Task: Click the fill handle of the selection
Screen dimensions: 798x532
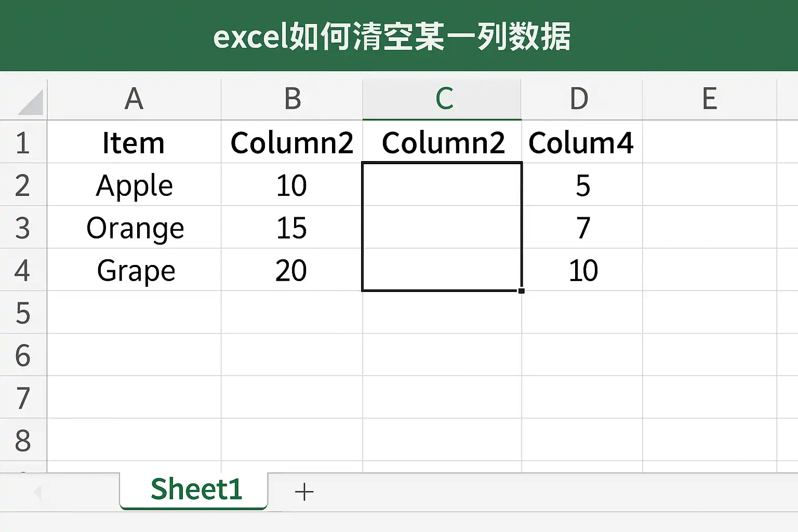Action: tap(521, 291)
